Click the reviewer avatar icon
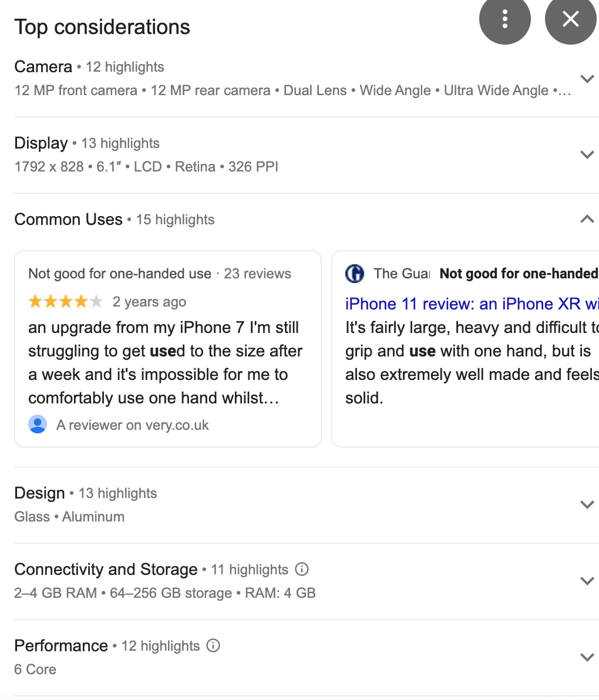599x700 pixels. [38, 425]
